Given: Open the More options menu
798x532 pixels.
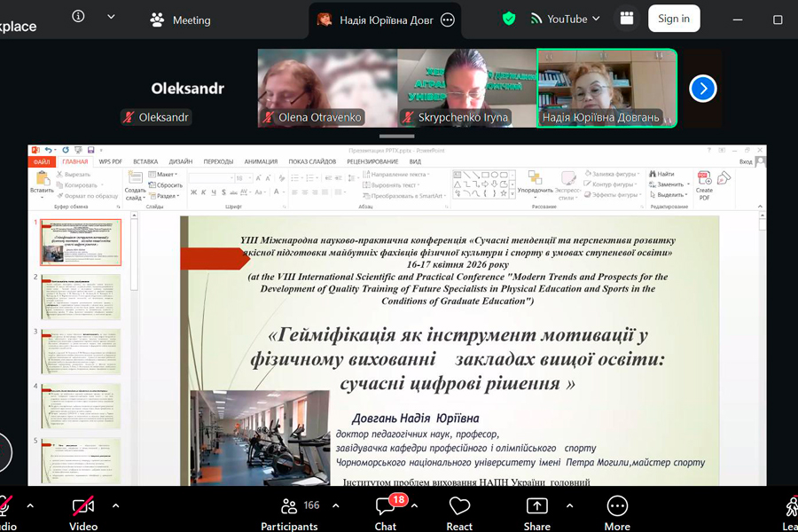Looking at the screenshot, I should [617, 513].
